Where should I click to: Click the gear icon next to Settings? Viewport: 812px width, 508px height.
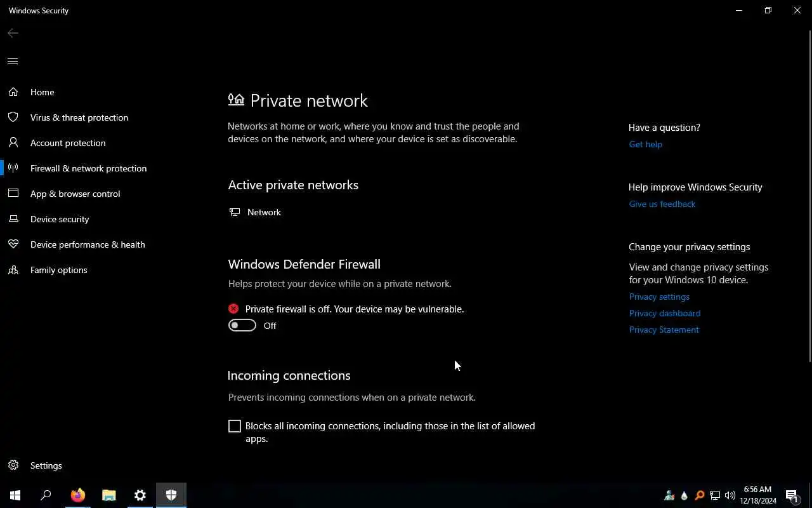point(13,465)
